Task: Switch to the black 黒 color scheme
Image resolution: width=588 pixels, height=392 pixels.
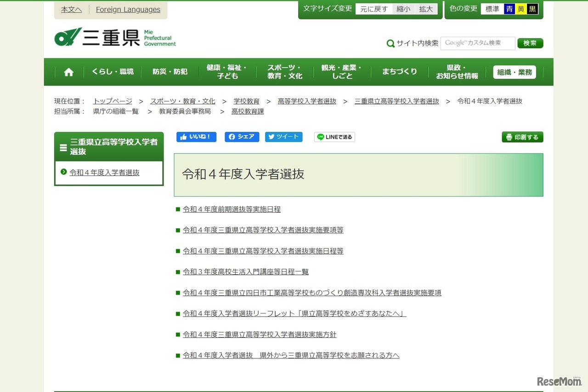Action: (x=532, y=9)
